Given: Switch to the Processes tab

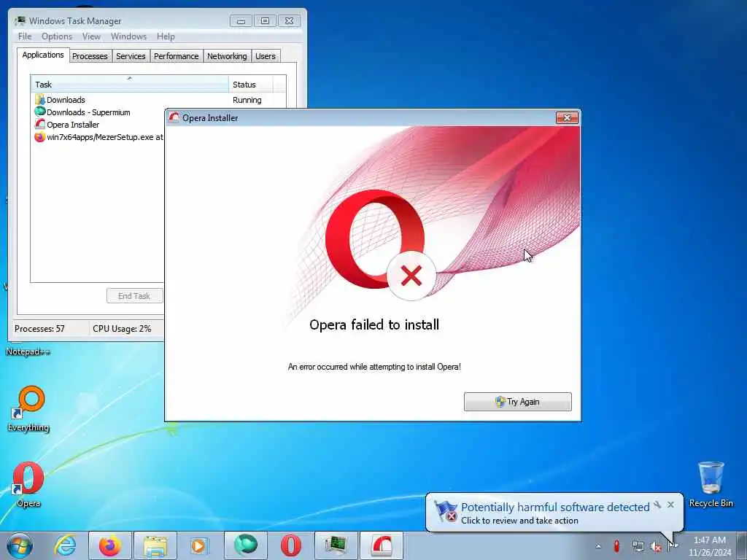Looking at the screenshot, I should [x=90, y=56].
